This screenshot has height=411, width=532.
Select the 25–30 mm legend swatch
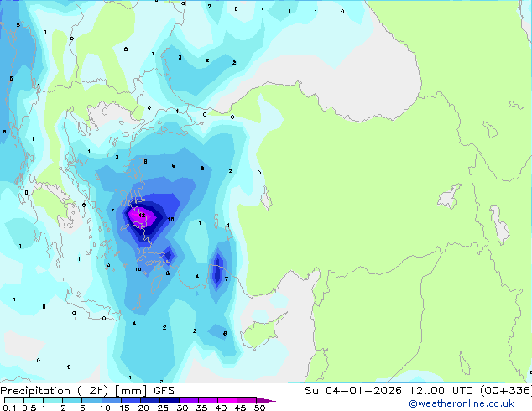click(170, 400)
